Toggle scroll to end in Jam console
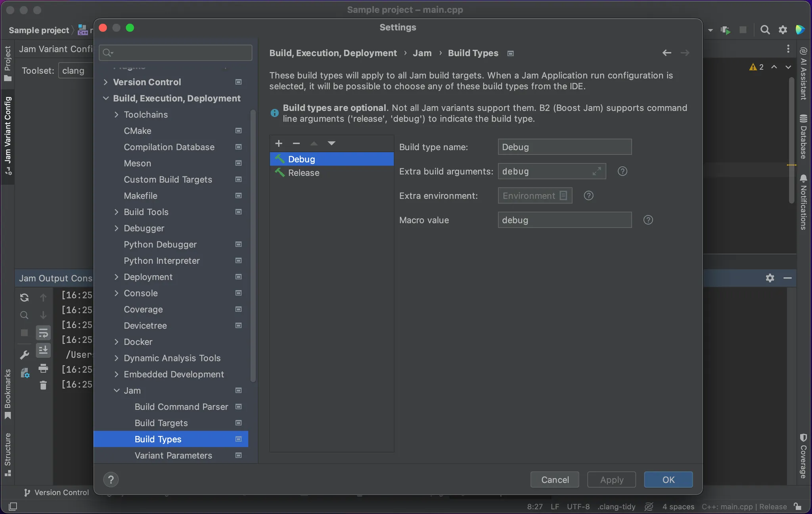Image resolution: width=812 pixels, height=514 pixels. [x=43, y=350]
